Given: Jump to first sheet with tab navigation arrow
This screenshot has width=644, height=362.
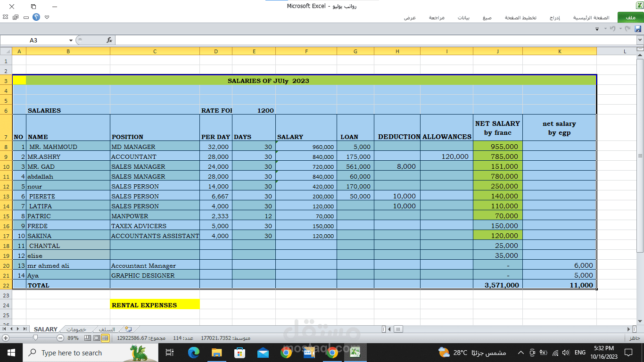Looking at the screenshot, I should tap(5, 329).
